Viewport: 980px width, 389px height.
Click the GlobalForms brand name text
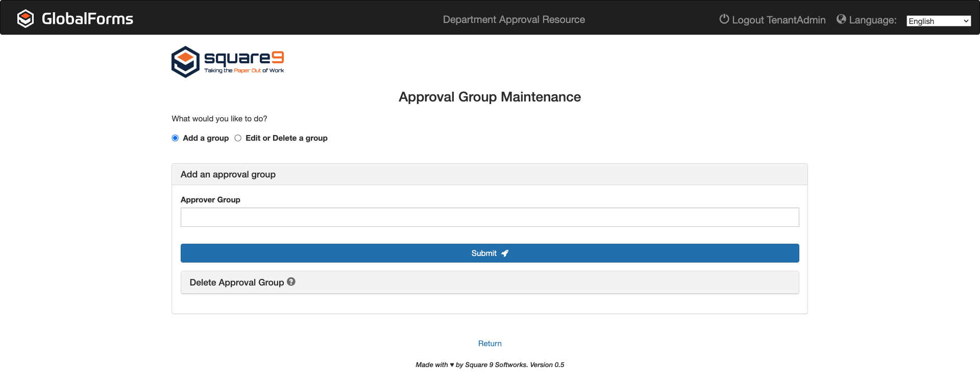pyautogui.click(x=87, y=19)
